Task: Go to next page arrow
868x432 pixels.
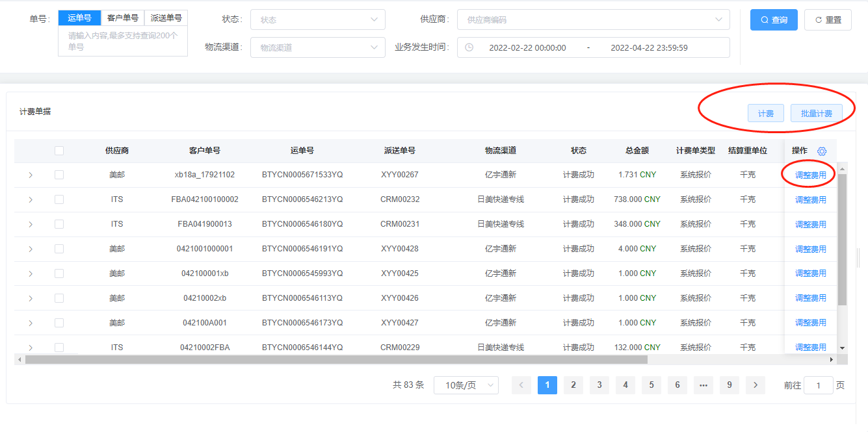Action: (x=756, y=385)
